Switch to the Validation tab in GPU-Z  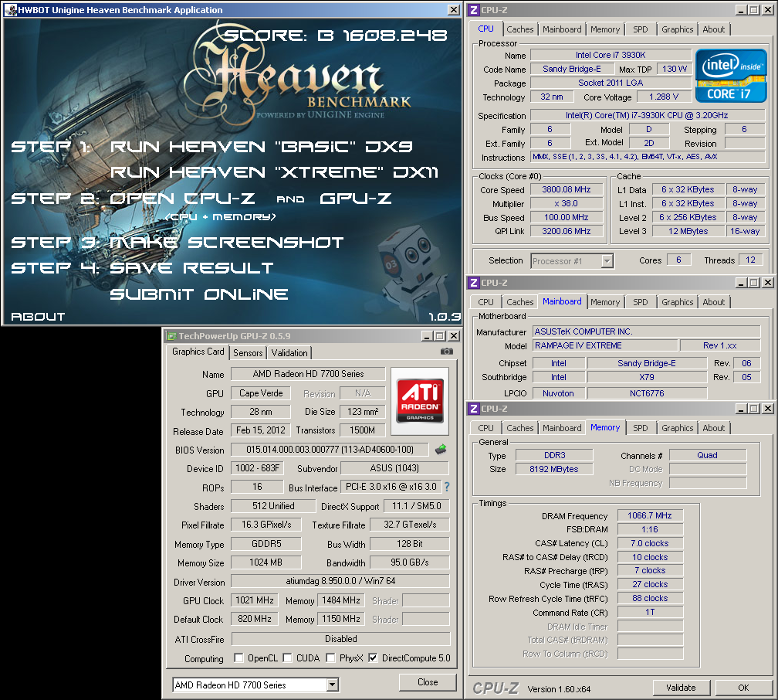289,353
